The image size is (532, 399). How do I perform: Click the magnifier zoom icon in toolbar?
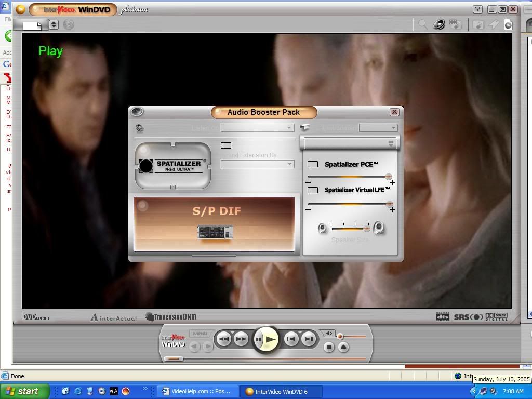pos(422,24)
